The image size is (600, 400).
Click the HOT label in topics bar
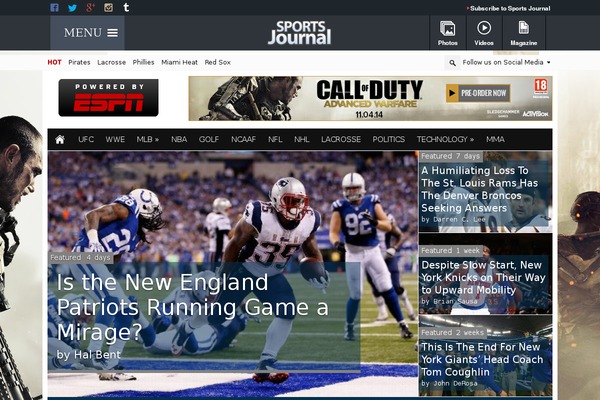point(54,62)
